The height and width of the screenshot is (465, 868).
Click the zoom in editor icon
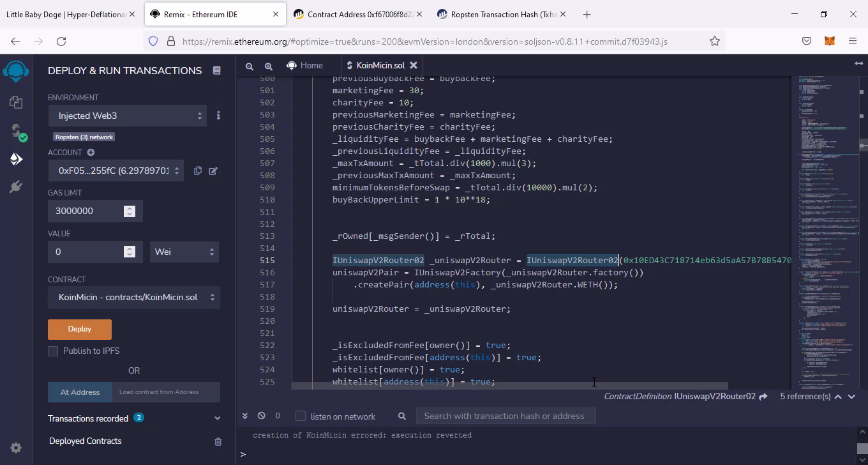coord(269,66)
